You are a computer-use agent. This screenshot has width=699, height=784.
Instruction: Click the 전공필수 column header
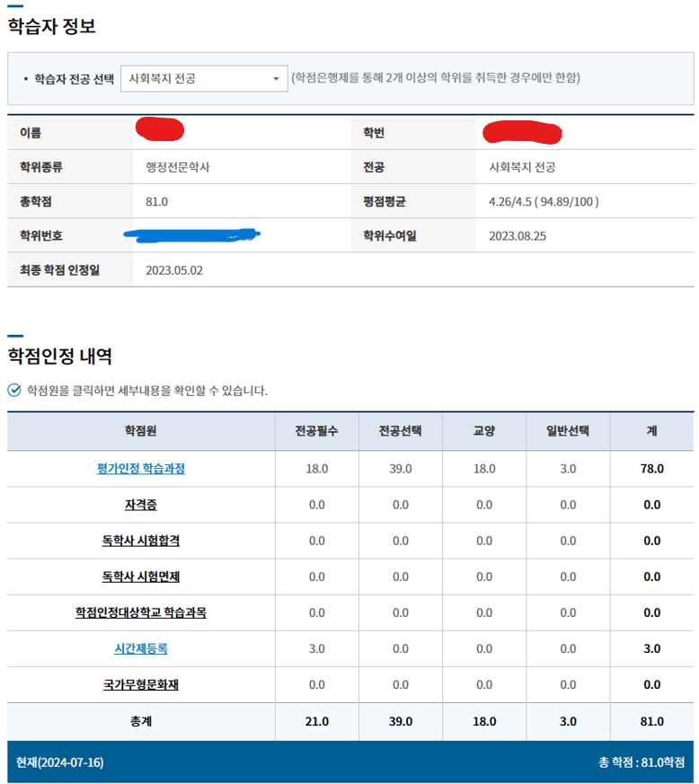tap(317, 430)
